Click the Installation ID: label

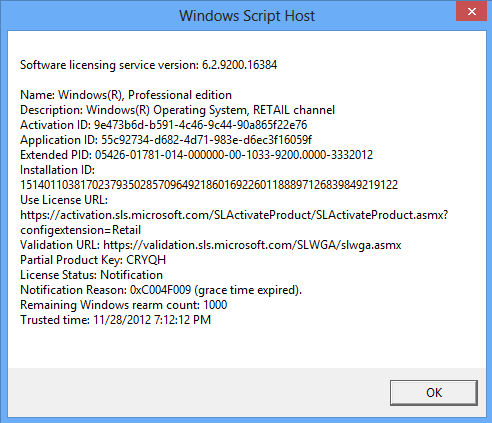(57, 170)
